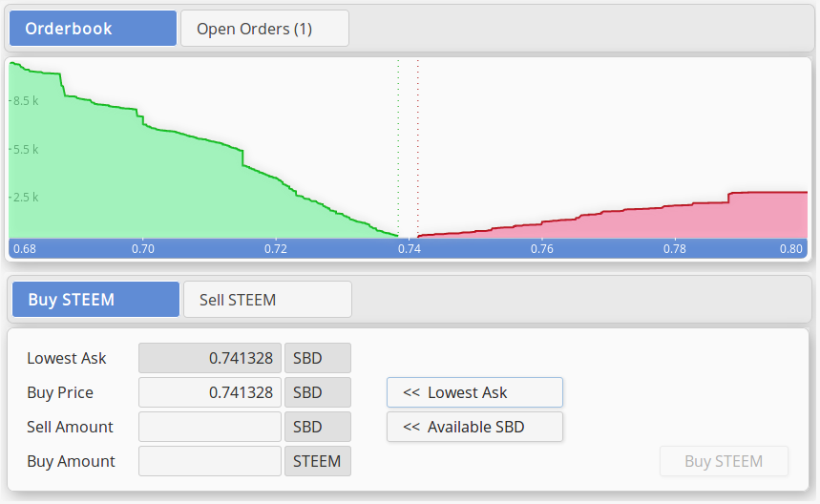Screen dimensions: 820x504
Task: Click the Sell Amount row label
Action: pyautogui.click(x=70, y=427)
